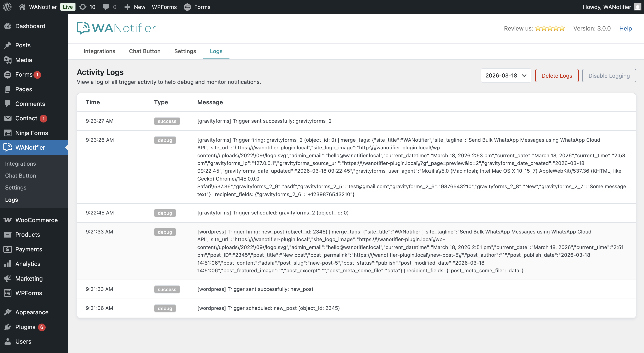Open the 2026-03-18 date dropdown
The width and height of the screenshot is (644, 353).
506,76
